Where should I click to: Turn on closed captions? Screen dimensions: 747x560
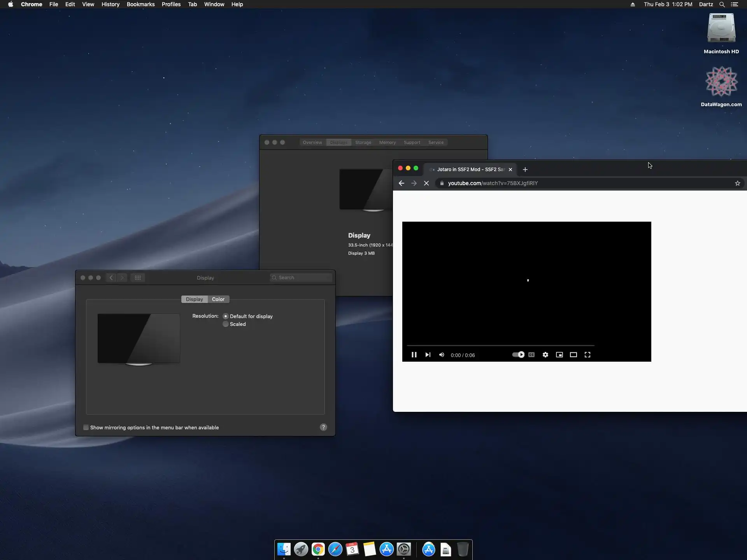(x=531, y=355)
